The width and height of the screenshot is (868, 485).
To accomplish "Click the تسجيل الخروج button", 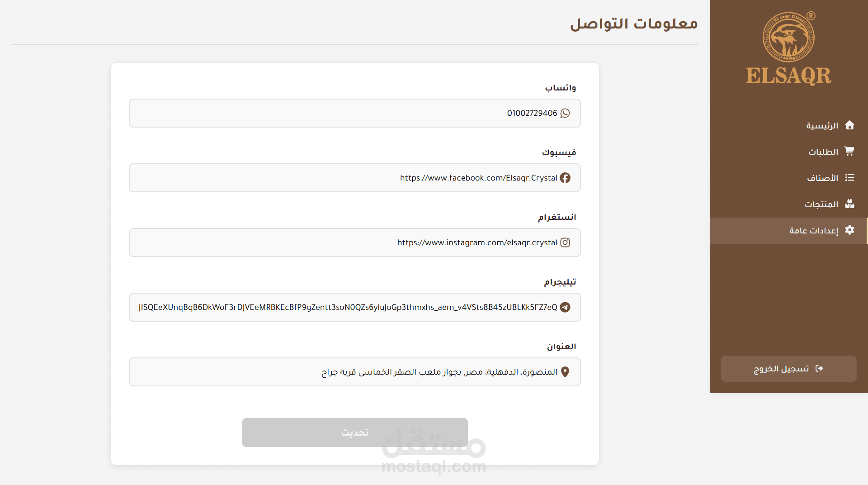I will pyautogui.click(x=789, y=369).
